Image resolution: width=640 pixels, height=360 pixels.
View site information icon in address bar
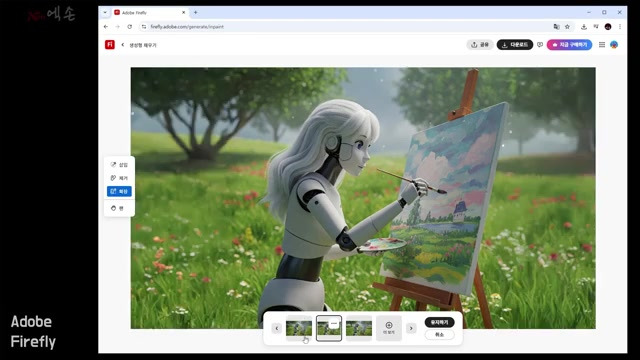click(x=144, y=27)
